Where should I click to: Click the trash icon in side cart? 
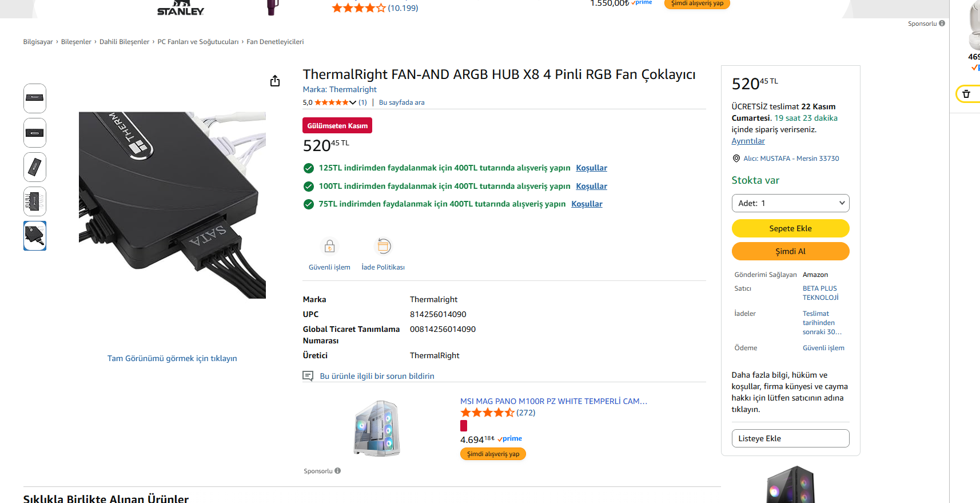point(966,94)
